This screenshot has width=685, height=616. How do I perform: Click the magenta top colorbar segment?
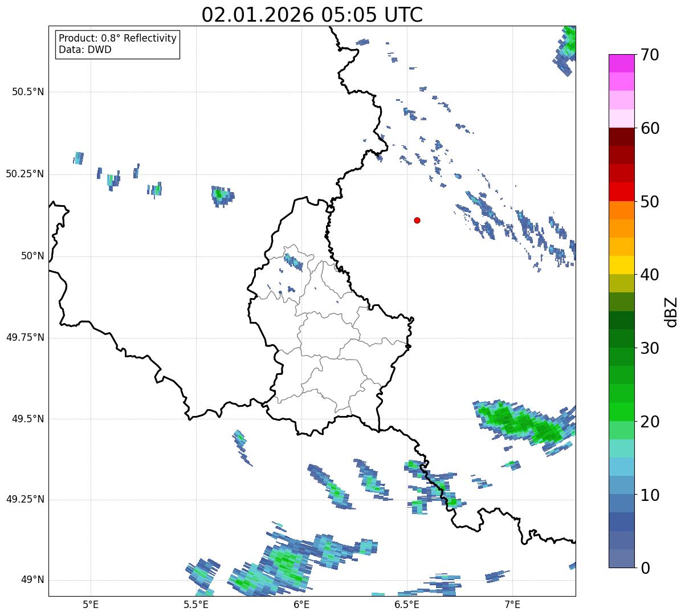point(621,63)
